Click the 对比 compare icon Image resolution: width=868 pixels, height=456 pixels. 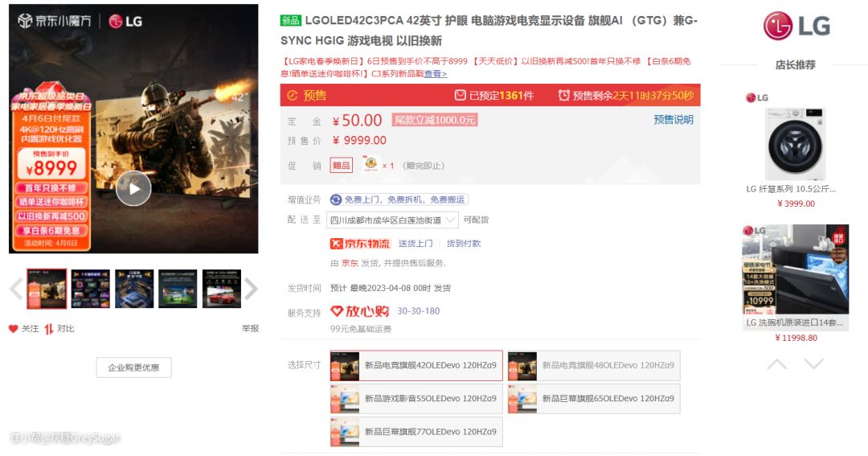click(x=49, y=328)
